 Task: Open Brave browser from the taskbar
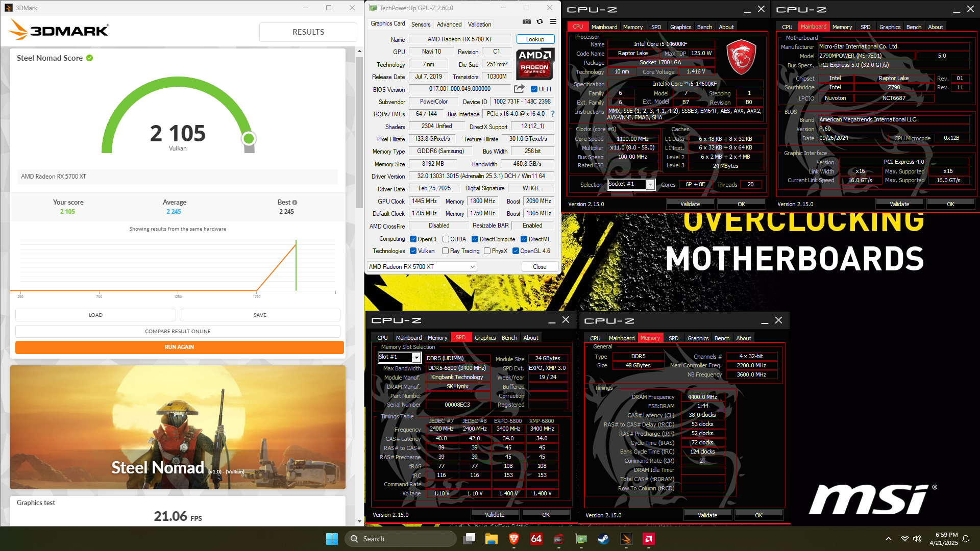[x=514, y=539]
